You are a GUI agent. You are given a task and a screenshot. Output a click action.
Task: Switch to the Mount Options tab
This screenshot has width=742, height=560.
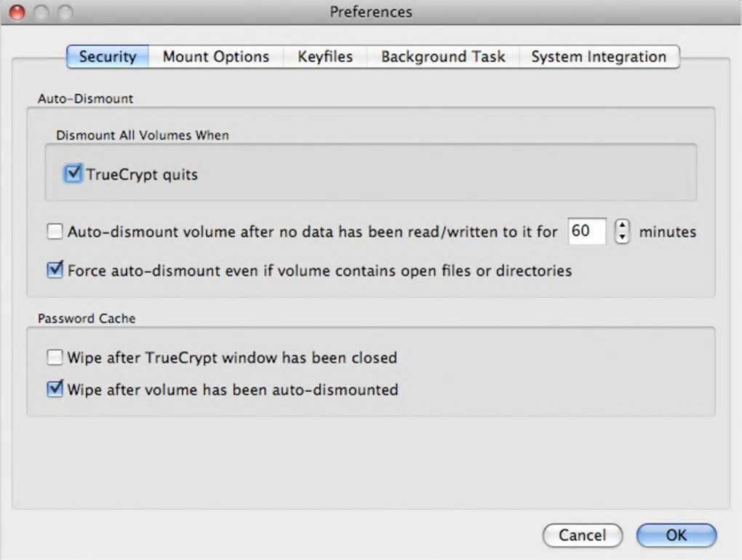pos(215,57)
